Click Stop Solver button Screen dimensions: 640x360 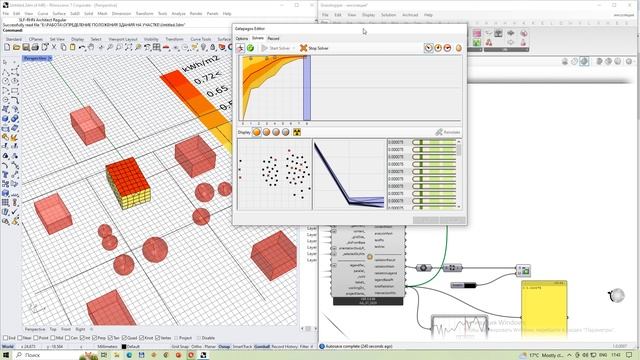click(x=314, y=48)
